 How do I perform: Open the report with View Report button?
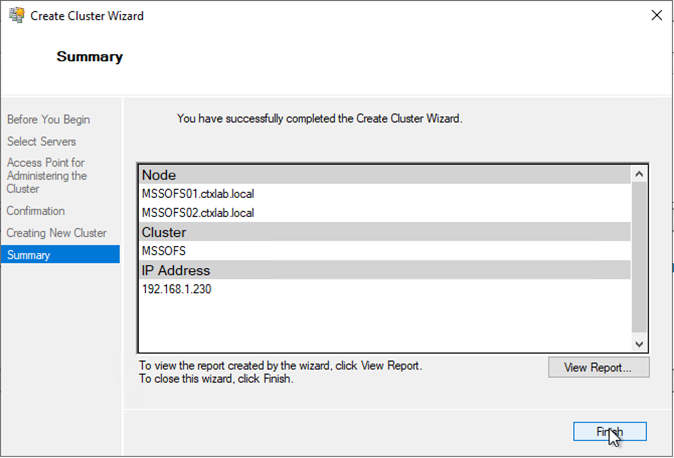(598, 367)
